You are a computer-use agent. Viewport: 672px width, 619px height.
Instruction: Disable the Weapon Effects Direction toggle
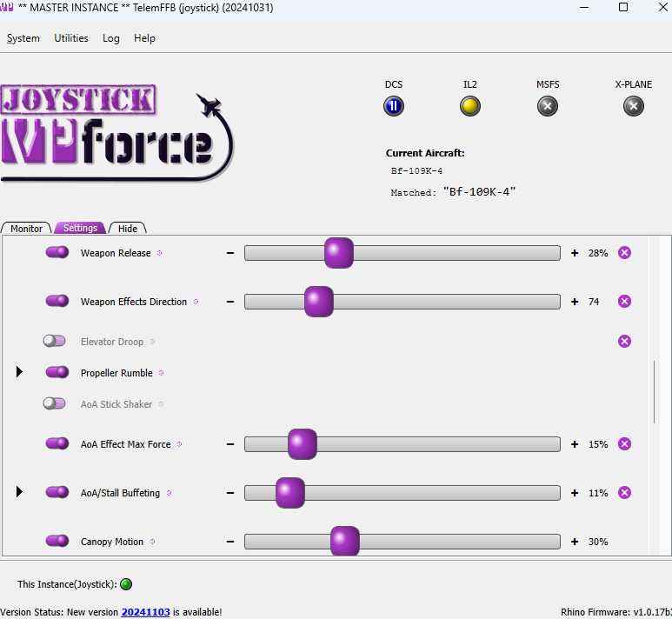57,301
